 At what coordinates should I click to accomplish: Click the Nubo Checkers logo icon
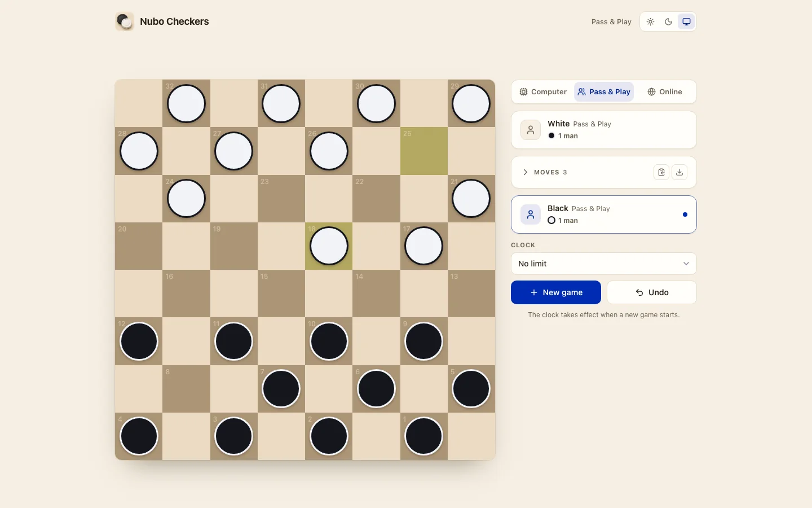(125, 21)
